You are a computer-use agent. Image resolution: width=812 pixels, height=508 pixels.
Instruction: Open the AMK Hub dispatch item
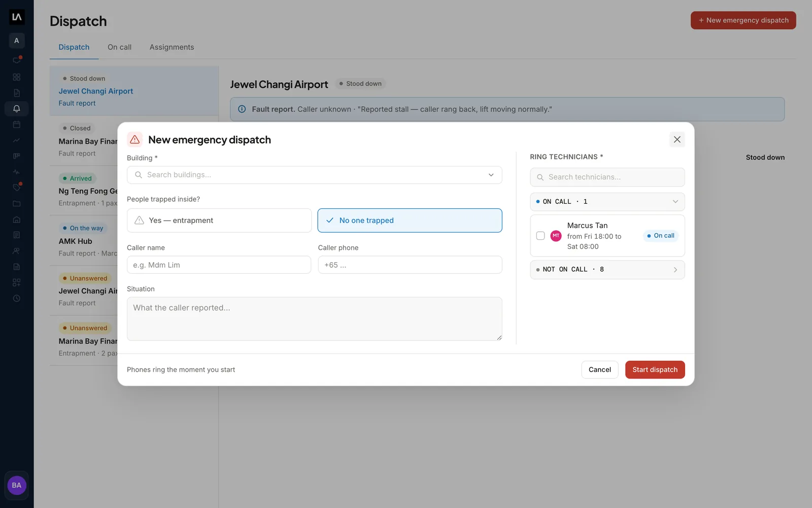click(84, 241)
